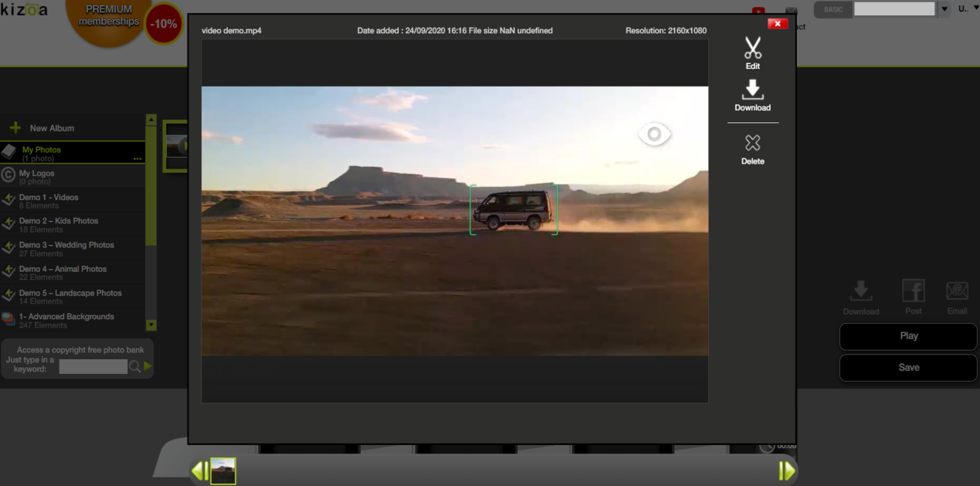Go to next item with right arrow
Screen dimensions: 980x486
[x=787, y=470]
